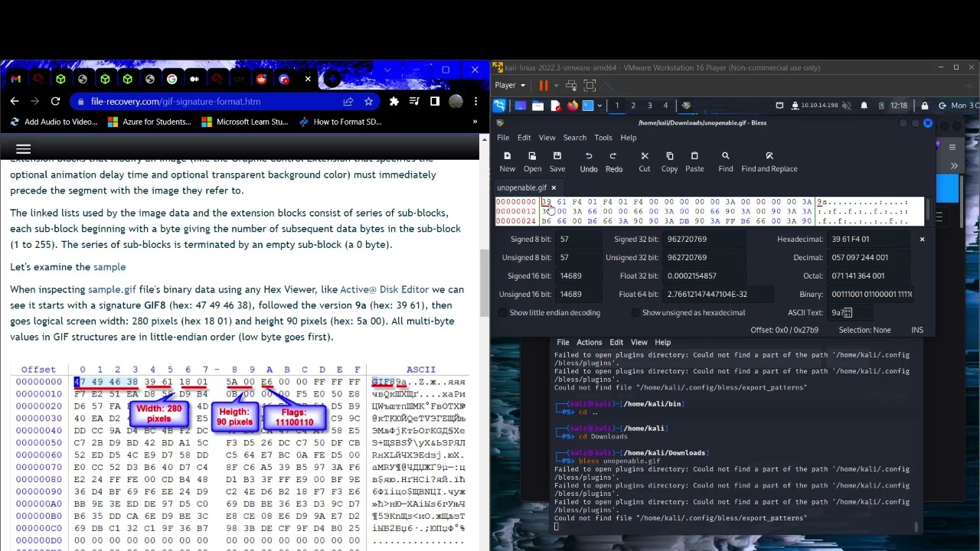This screenshot has width=980, height=551.
Task: Reload the file-recovery page in Chrome
Action: tap(55, 101)
